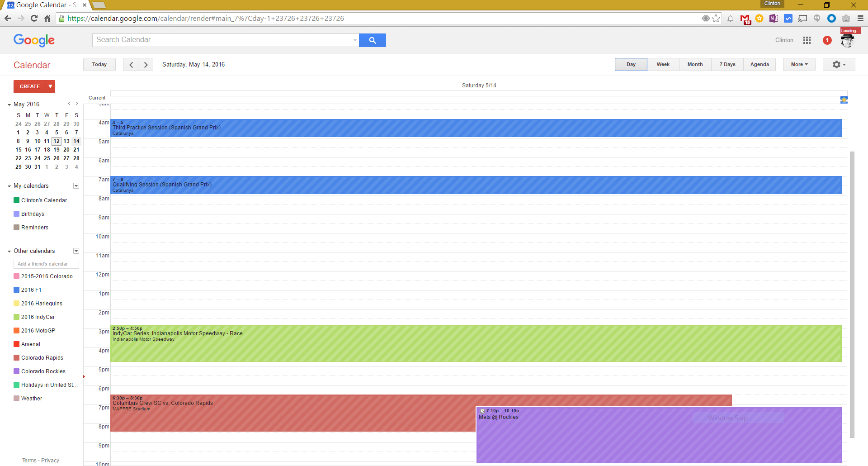Open the More dropdown menu
Screen dimensions: 868x466
pyautogui.click(x=799, y=65)
